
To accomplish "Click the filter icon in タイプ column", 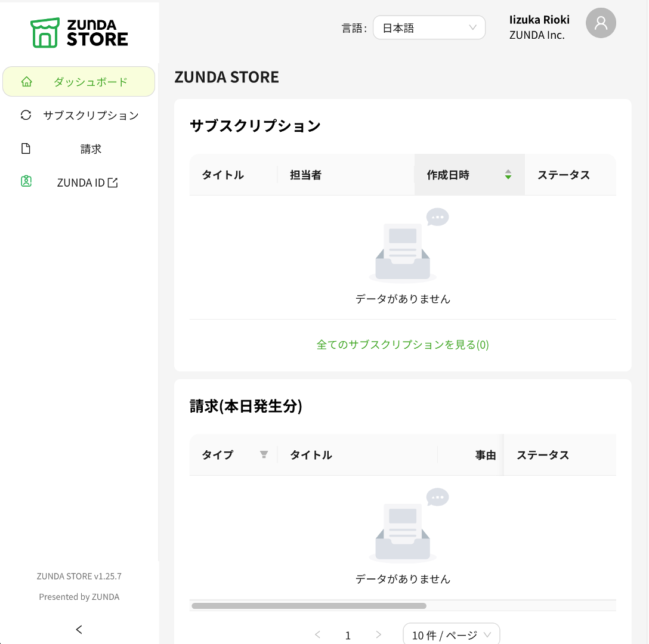I will point(264,455).
